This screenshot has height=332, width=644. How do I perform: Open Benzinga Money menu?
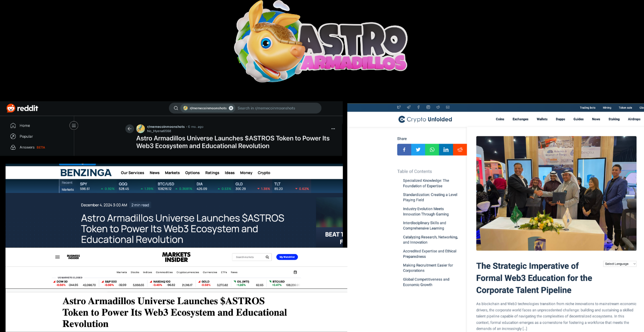click(246, 173)
